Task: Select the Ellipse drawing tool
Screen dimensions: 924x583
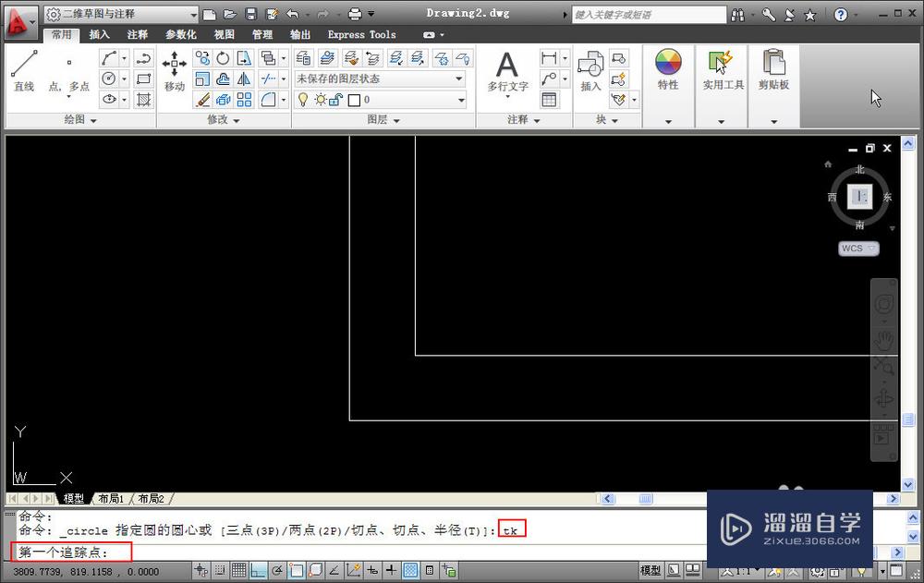Action: [x=109, y=99]
